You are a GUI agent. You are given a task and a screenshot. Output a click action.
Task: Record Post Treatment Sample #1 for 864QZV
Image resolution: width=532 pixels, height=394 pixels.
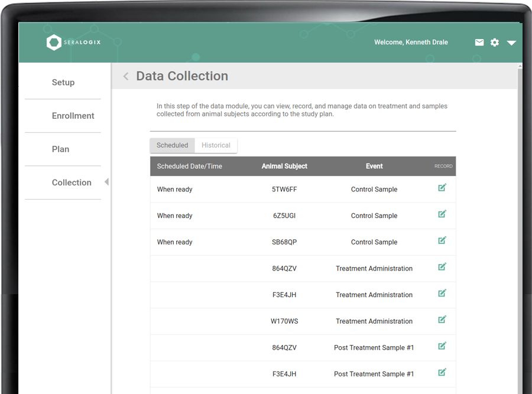442,346
